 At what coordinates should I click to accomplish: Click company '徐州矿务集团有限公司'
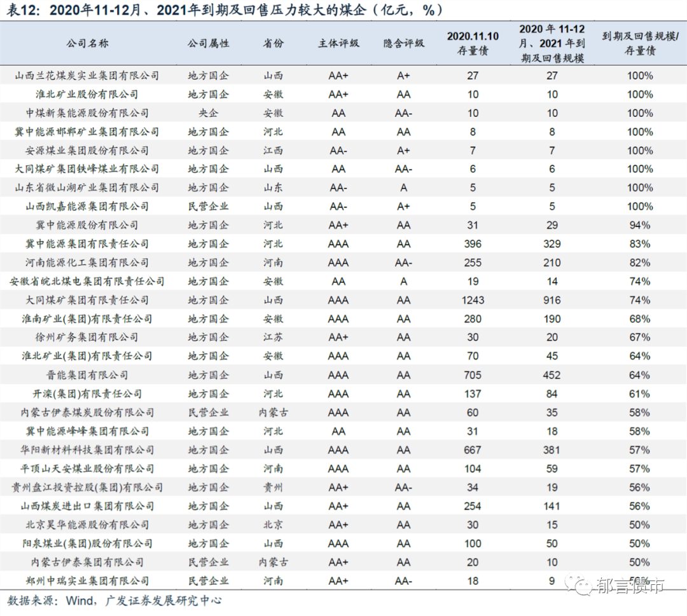click(87, 338)
